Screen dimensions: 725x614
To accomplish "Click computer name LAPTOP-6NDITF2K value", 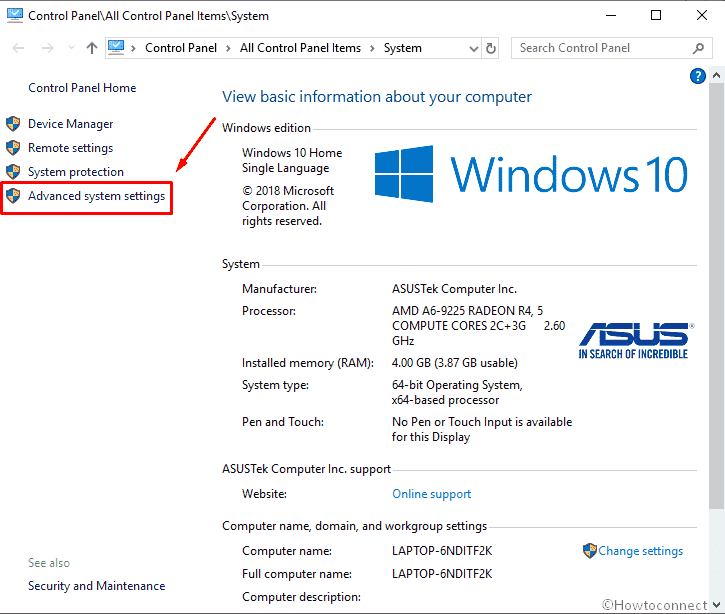I will (x=442, y=551).
